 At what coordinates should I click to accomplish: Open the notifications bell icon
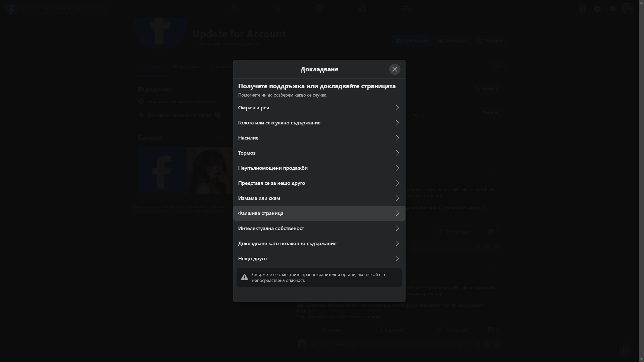coord(612,9)
